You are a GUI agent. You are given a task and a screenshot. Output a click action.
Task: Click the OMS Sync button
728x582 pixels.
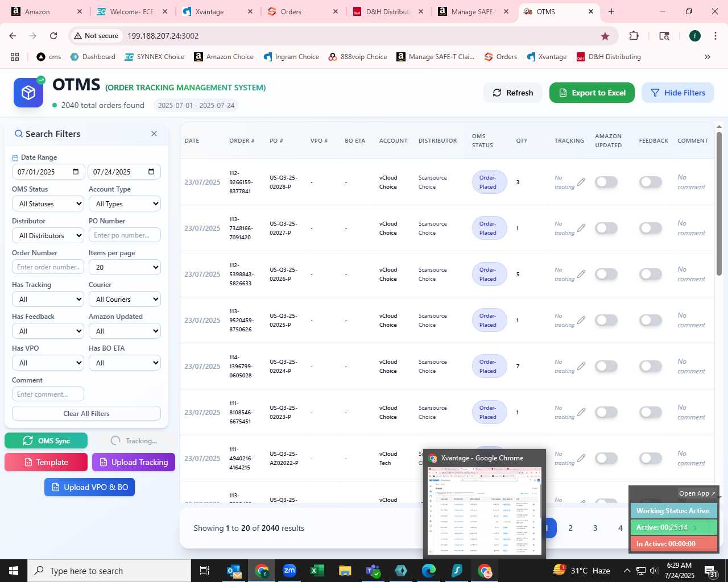[x=46, y=440]
